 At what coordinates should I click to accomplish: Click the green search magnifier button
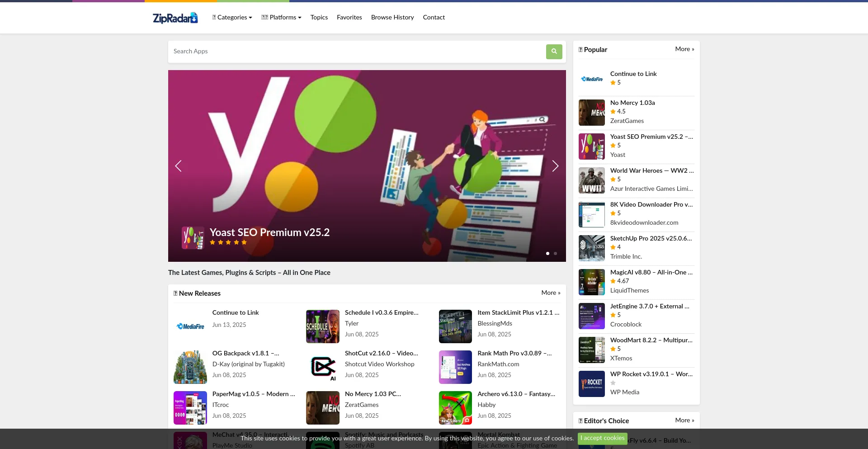pos(554,52)
